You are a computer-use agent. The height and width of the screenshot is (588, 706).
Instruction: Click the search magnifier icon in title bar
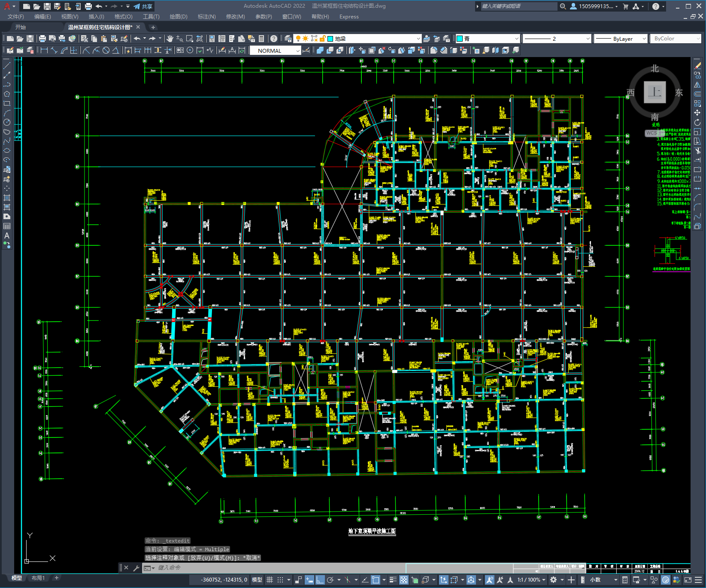(563, 6)
